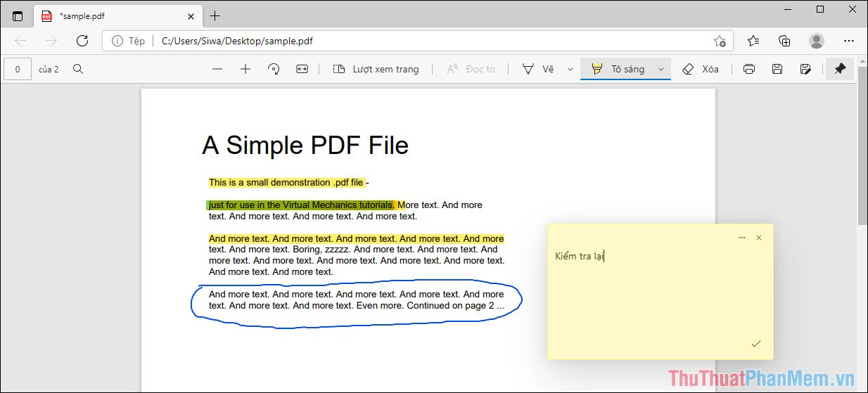The width and height of the screenshot is (868, 393).
Task: Select the Tô sáng highlight tool
Action: coord(618,69)
